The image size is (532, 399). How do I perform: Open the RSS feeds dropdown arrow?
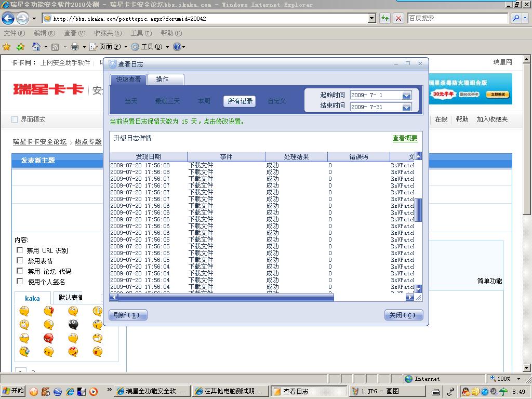(65, 47)
